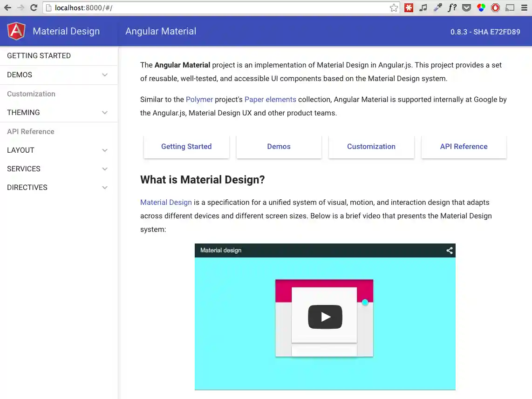Viewport: 532px width, 399px height.
Task: Click the Demos button
Action: tap(279, 146)
